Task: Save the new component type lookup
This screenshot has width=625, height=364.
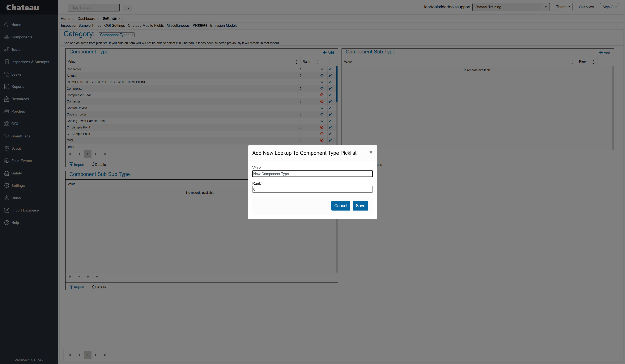Action: (x=360, y=206)
